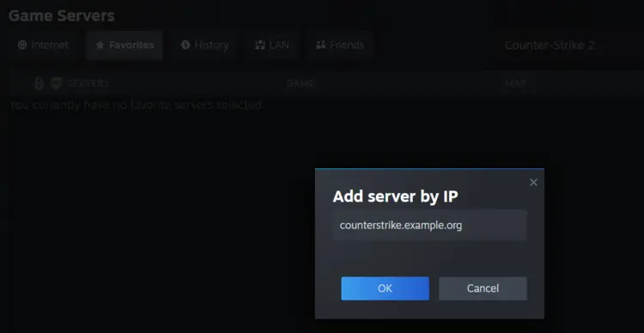
Task: Open the Favorites tab
Action: [125, 45]
